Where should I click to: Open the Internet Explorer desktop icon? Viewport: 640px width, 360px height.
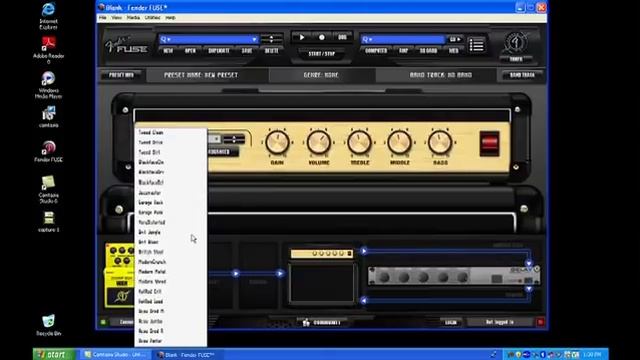click(x=48, y=16)
